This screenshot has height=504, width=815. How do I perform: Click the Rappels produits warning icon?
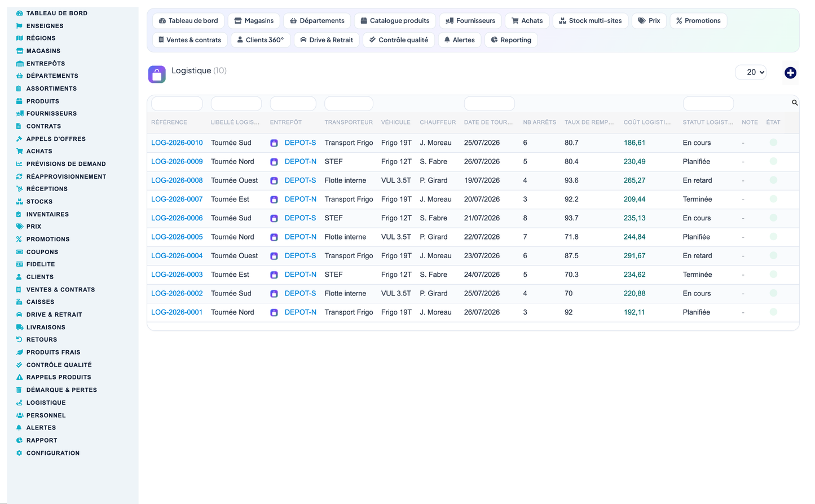pos(20,377)
